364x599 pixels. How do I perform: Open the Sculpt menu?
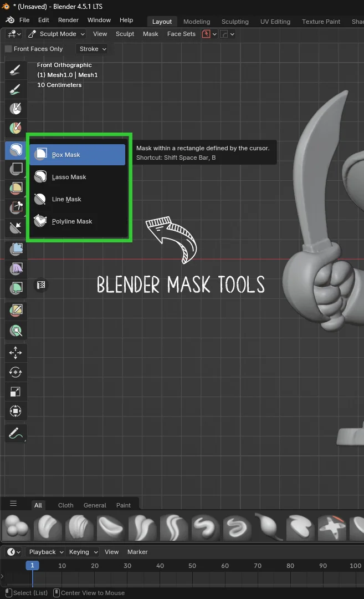coord(125,34)
